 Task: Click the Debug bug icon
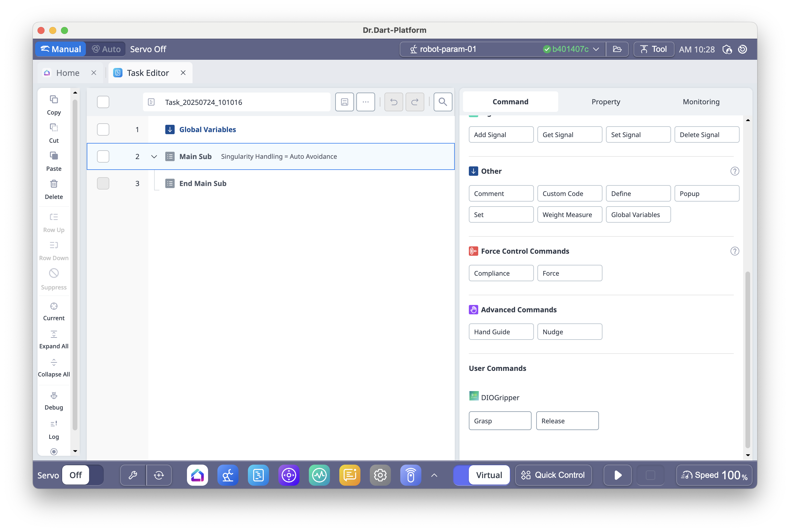[54, 395]
